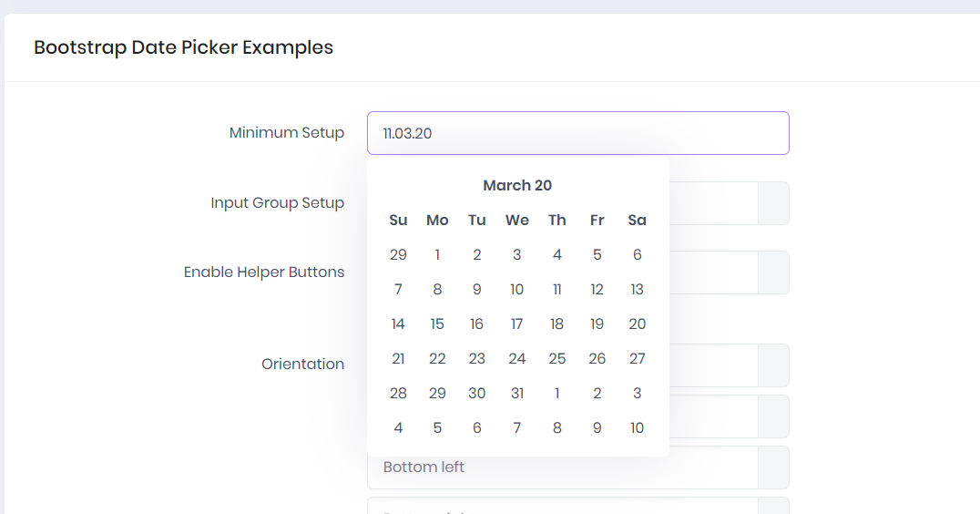Viewport: 980px width, 514px height.
Task: Click the Bottom left date input
Action: (x=563, y=468)
